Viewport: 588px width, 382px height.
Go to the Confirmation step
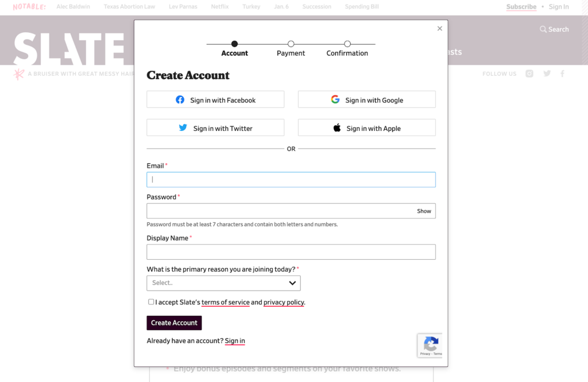pos(347,44)
